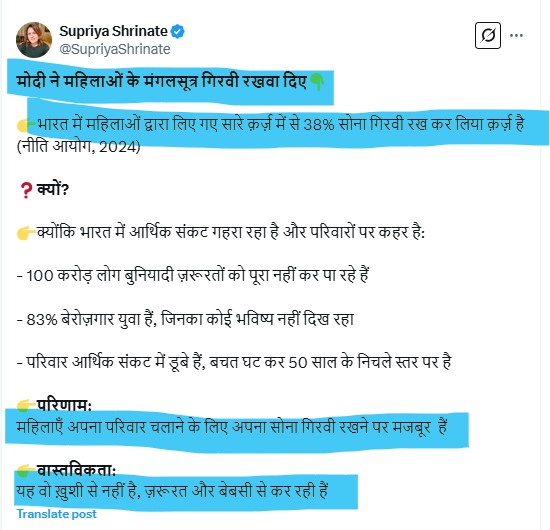Click the line starting with 100 करोड़ लोग
Screen dimensions: 550x530
[193, 275]
